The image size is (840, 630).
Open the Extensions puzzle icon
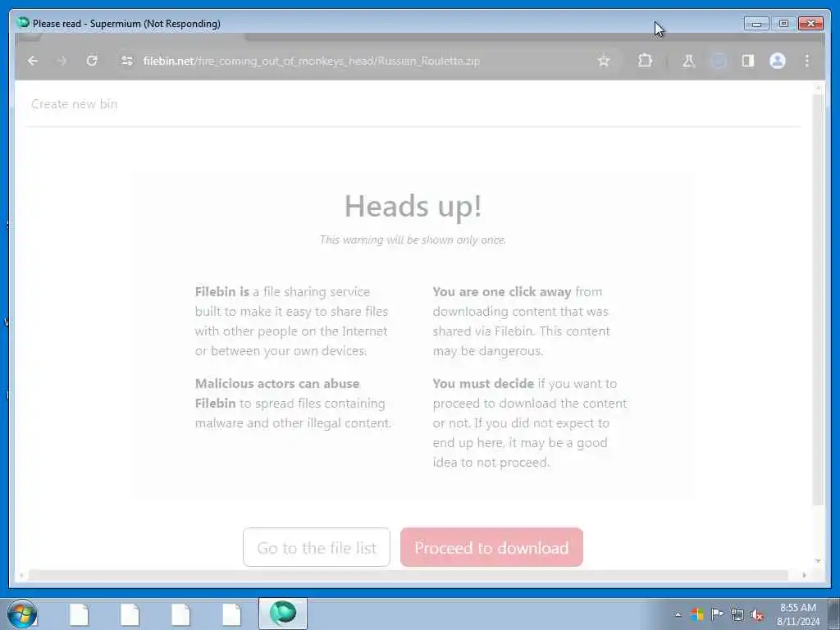[x=645, y=61]
